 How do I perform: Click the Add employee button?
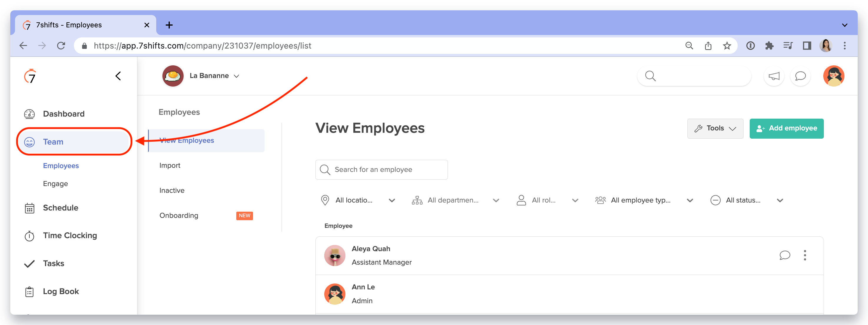tap(786, 128)
